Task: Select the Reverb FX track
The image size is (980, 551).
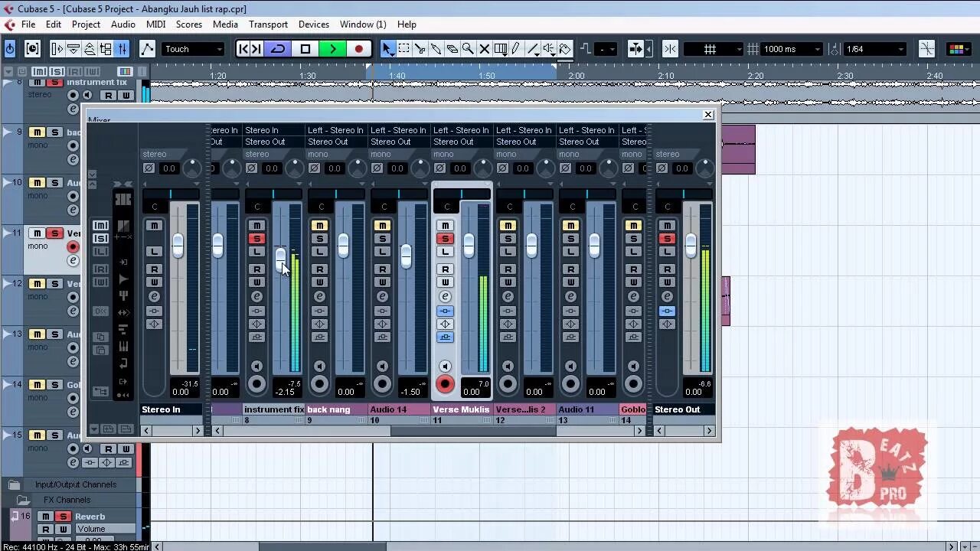Action: 90,517
